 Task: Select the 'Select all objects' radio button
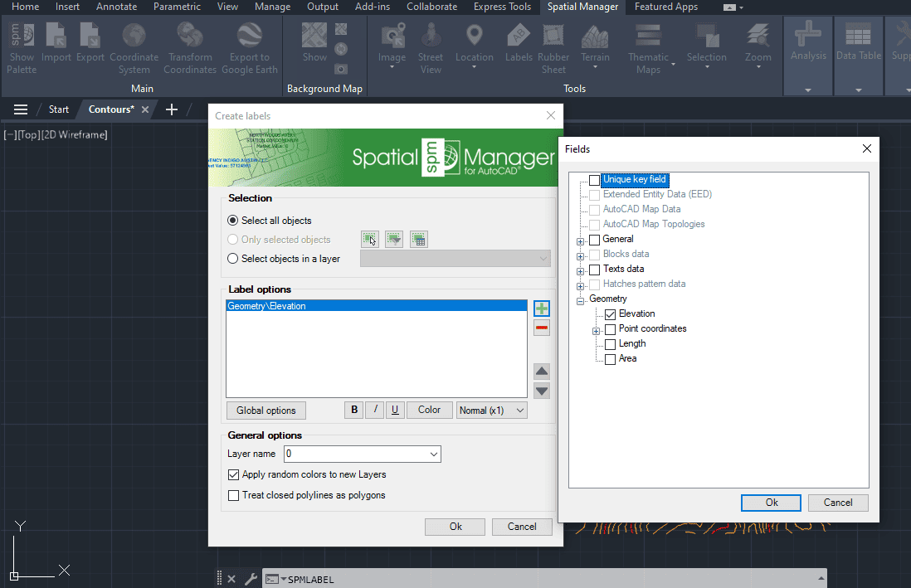pyautogui.click(x=232, y=221)
